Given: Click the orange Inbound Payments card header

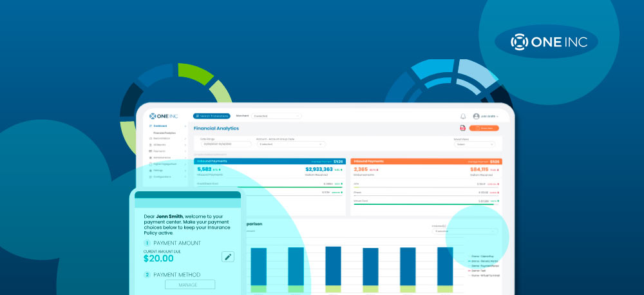Looking at the screenshot, I should pos(426,162).
